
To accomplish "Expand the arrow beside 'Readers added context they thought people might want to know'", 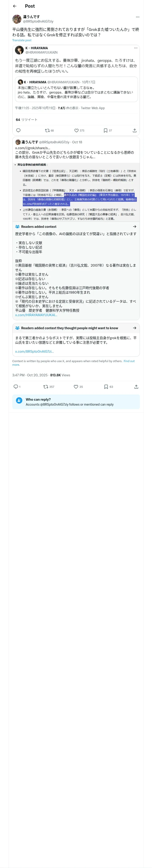I will (x=134, y=328).
